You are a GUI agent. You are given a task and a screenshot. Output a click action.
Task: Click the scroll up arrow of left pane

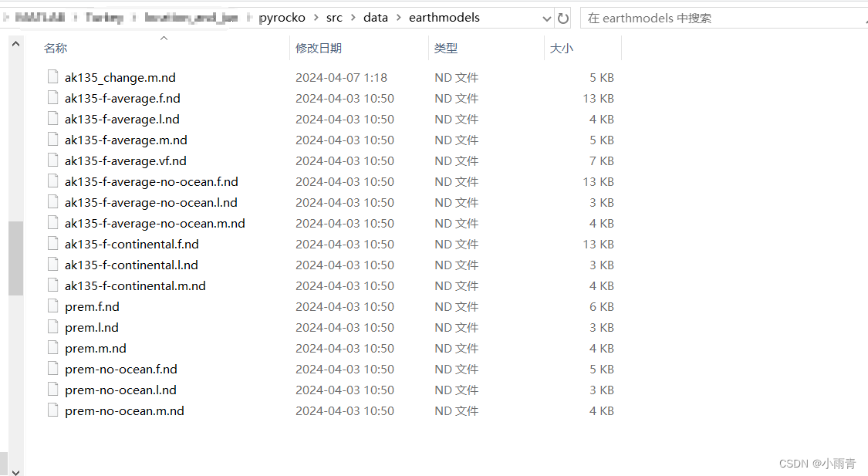click(x=15, y=44)
